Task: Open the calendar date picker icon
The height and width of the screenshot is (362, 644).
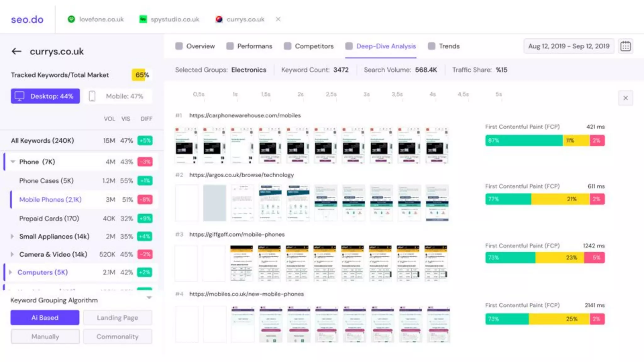Action: pyautogui.click(x=625, y=46)
